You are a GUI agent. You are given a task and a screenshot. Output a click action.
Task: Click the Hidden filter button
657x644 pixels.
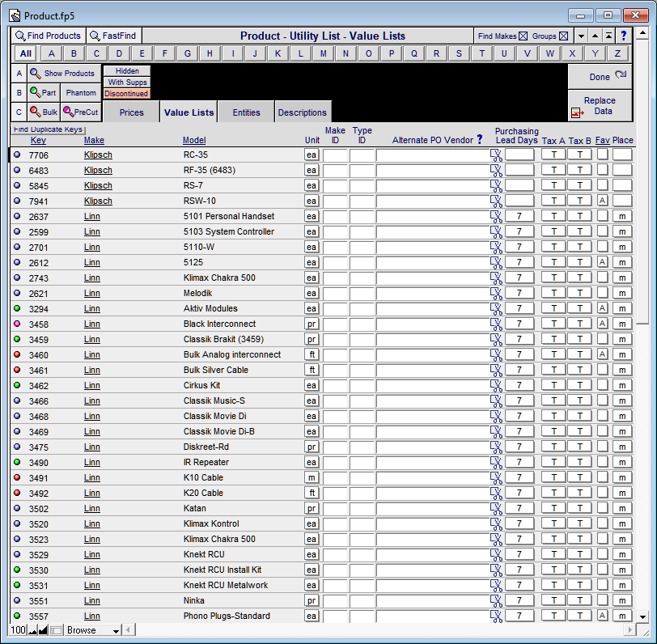coord(127,71)
